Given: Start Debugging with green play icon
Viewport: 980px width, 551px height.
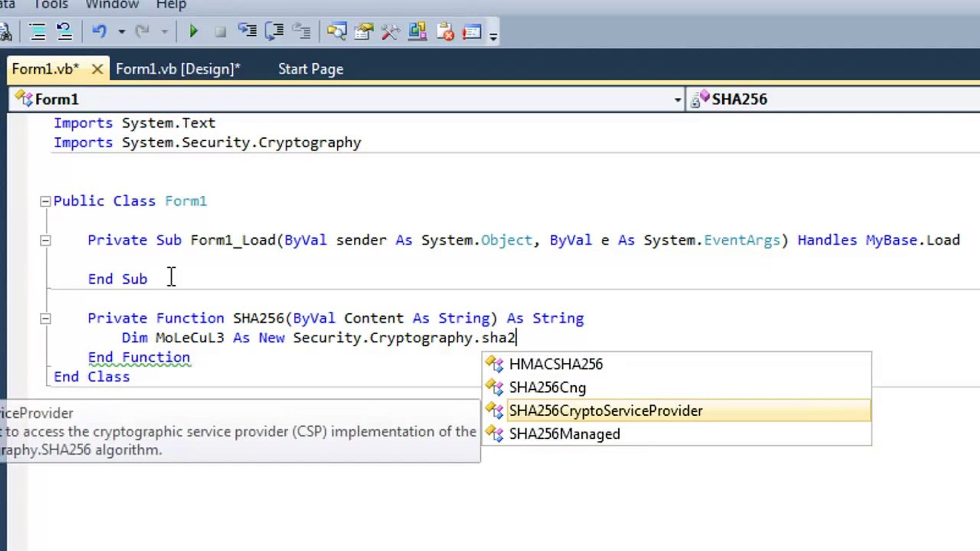Looking at the screenshot, I should point(193,32).
